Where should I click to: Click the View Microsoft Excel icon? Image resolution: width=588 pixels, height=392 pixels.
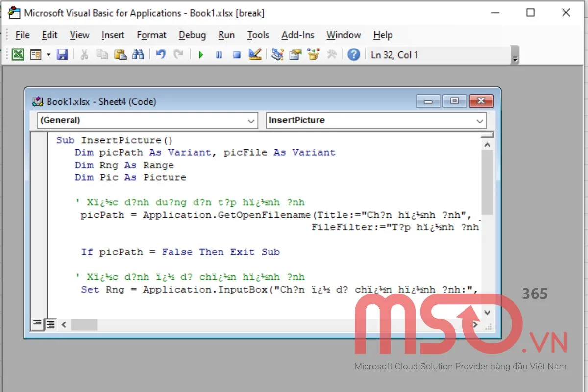18,54
